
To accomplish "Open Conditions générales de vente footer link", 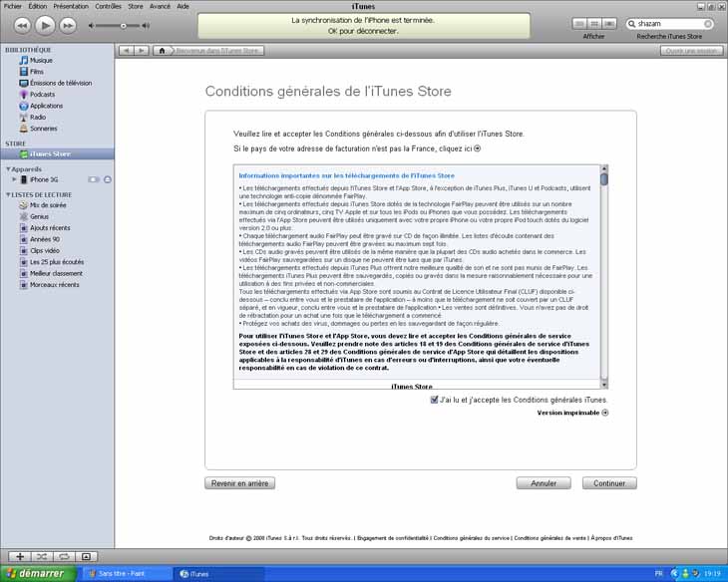I will (549, 538).
